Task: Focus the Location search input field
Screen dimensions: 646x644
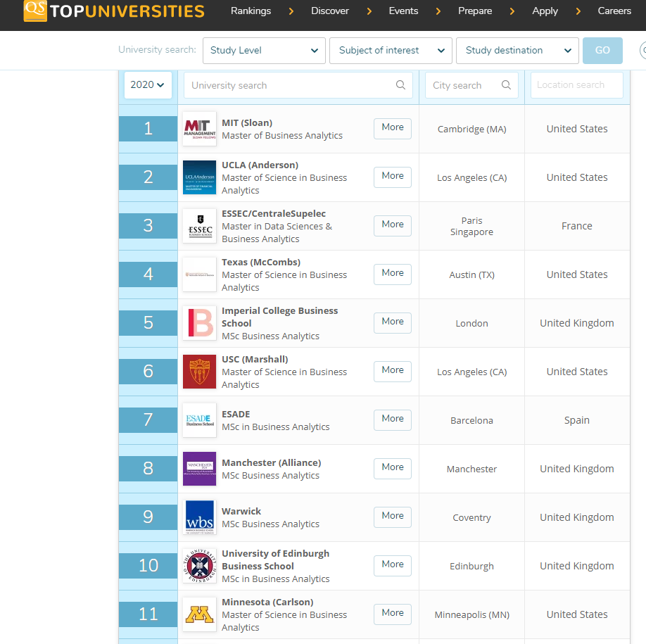Action: 577,85
